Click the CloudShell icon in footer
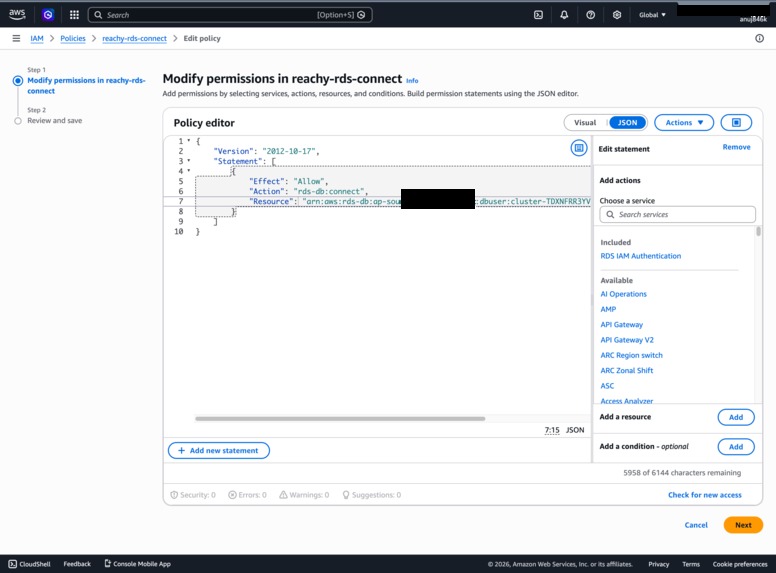 pyautogui.click(x=13, y=564)
